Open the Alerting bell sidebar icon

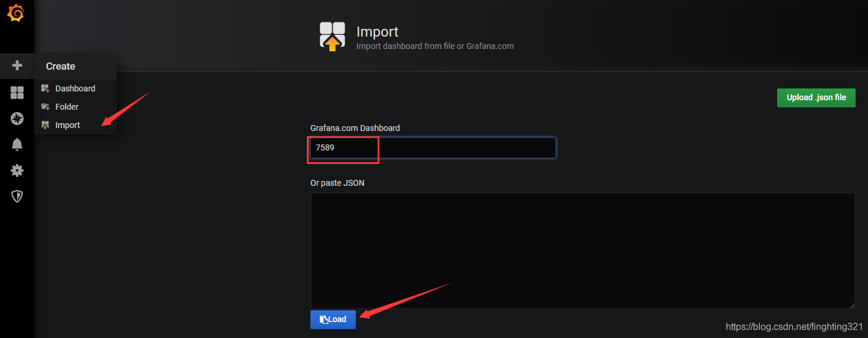tap(17, 145)
